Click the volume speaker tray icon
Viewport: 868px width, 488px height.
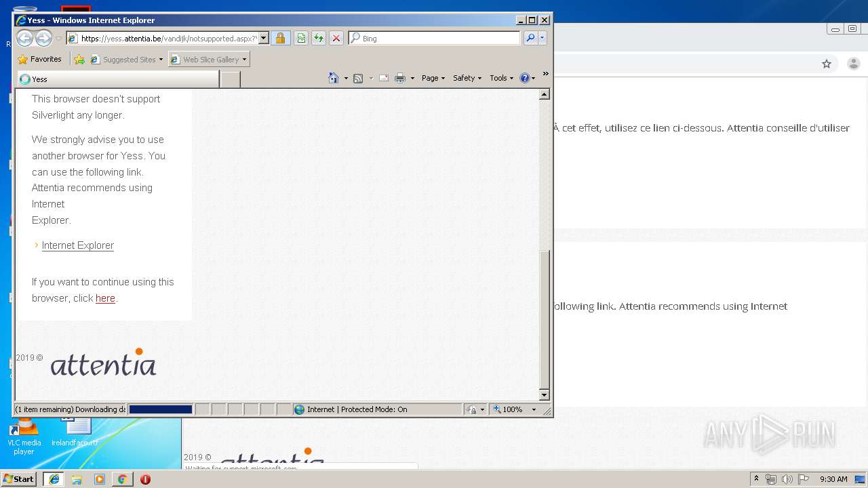click(787, 479)
